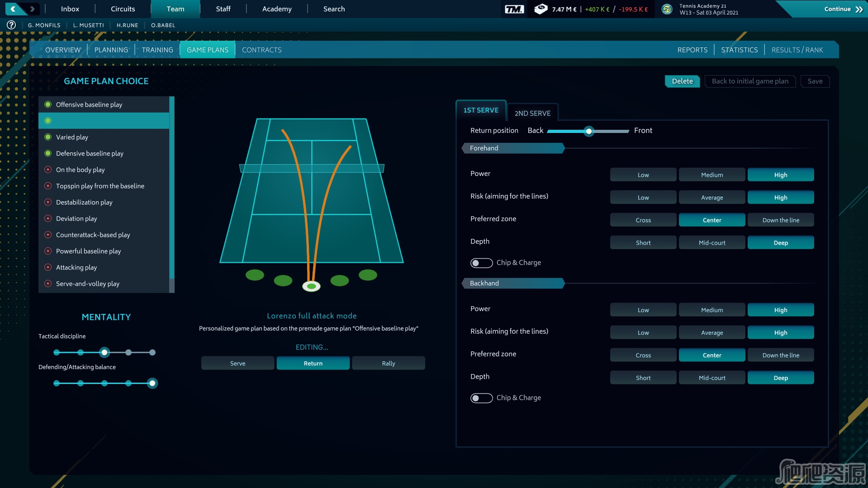The height and width of the screenshot is (488, 868).
Task: Switch to the TRAINING tab
Action: [157, 50]
